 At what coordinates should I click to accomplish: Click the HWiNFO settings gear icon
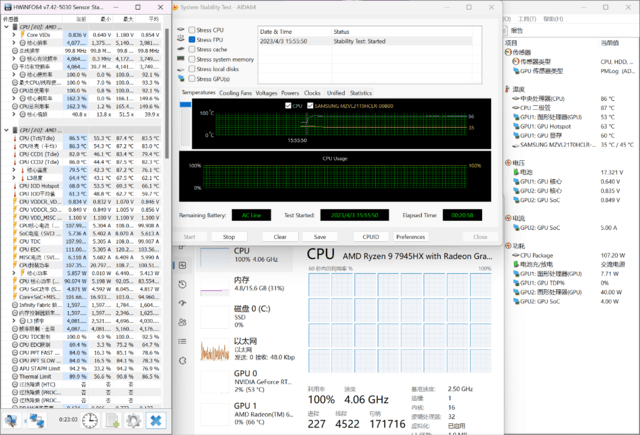(132, 421)
